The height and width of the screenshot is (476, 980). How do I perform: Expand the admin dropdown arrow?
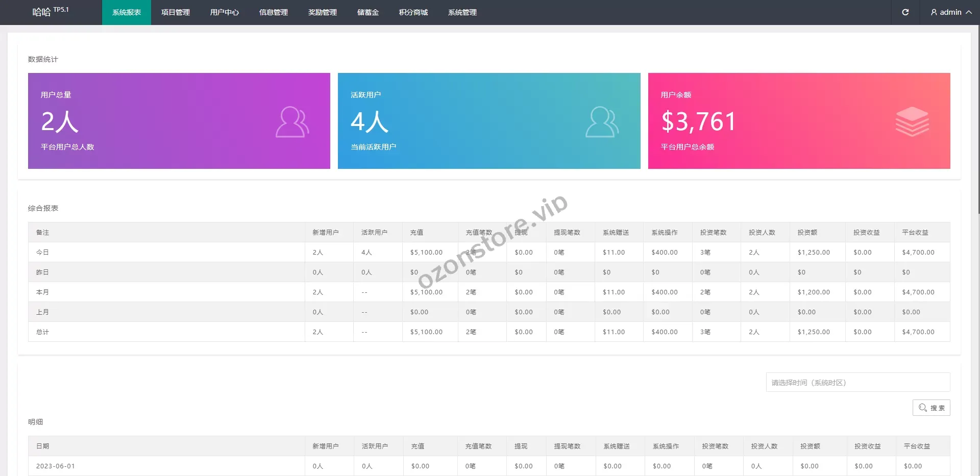coord(968,12)
